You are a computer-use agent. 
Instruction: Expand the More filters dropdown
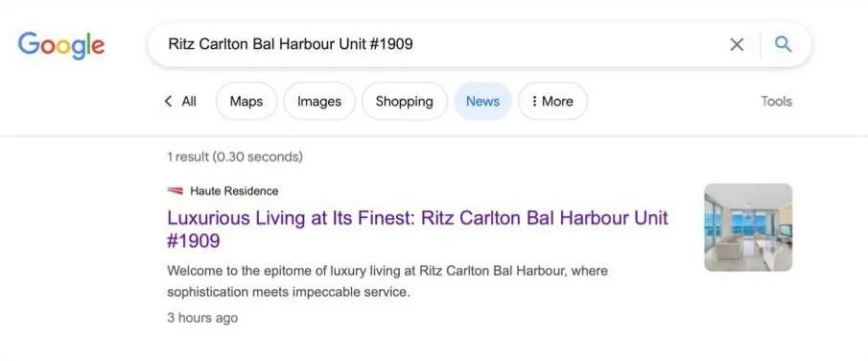[x=552, y=101]
